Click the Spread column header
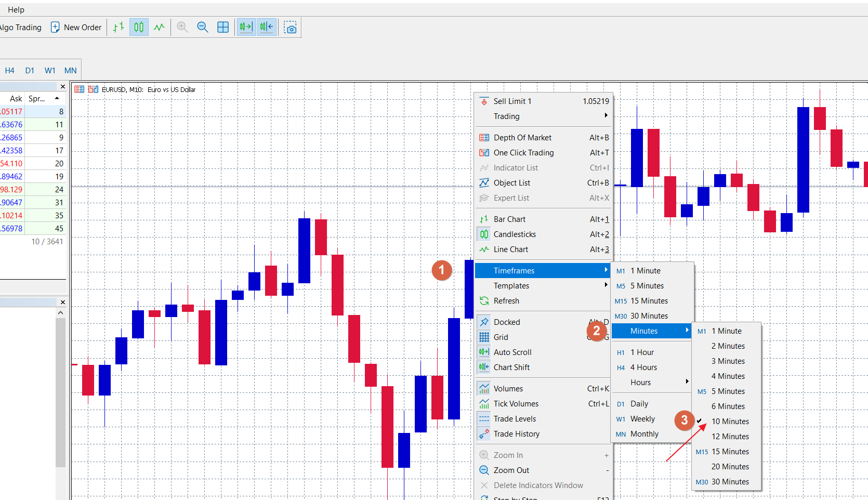 (44, 99)
